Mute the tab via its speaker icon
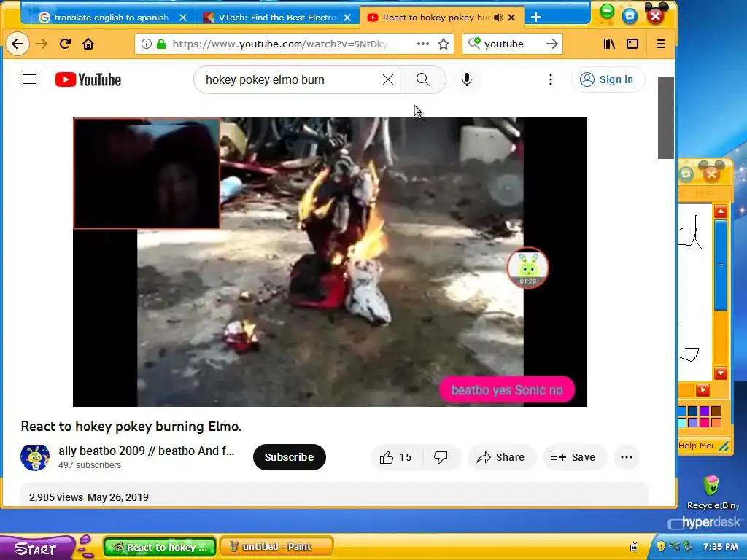 [x=498, y=17]
